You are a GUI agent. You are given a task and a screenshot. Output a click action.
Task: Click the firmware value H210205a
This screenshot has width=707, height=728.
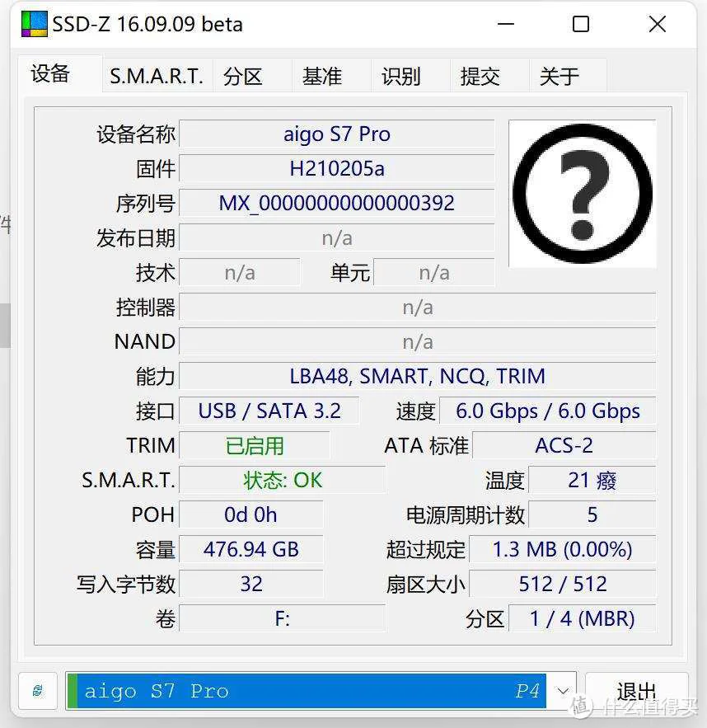[x=337, y=168]
